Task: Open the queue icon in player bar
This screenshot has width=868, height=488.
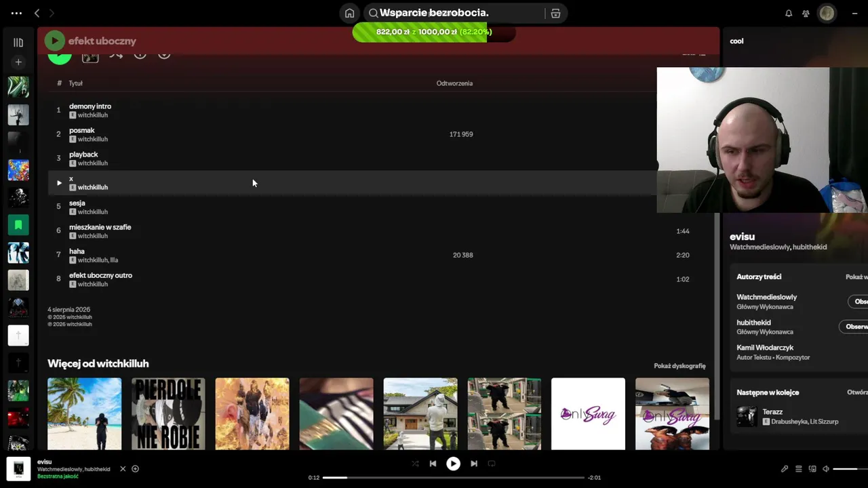Action: [799, 468]
